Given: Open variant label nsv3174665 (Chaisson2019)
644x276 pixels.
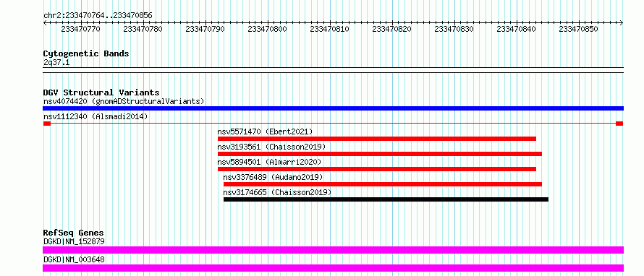Looking at the screenshot, I should 277,192.
